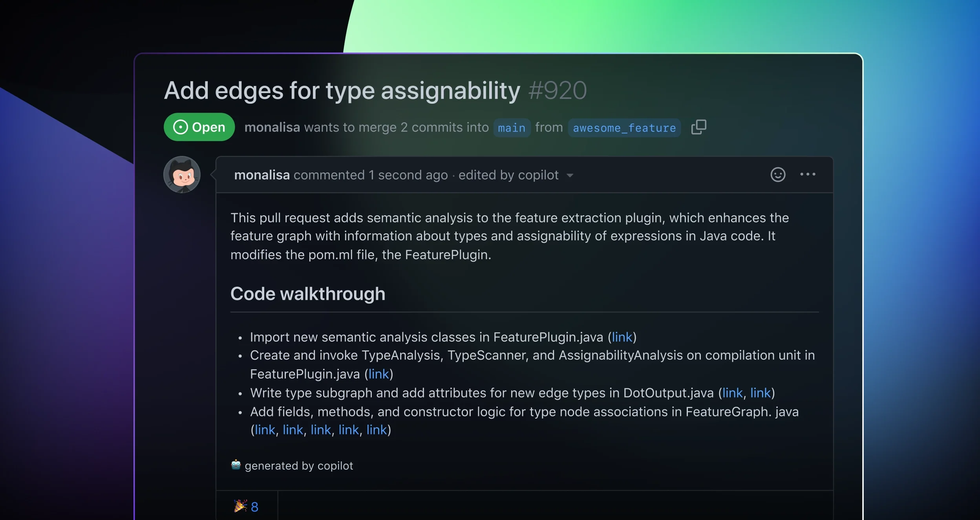Open the third FeatureGraph.java link
Viewport: 980px width, 520px height.
click(321, 430)
